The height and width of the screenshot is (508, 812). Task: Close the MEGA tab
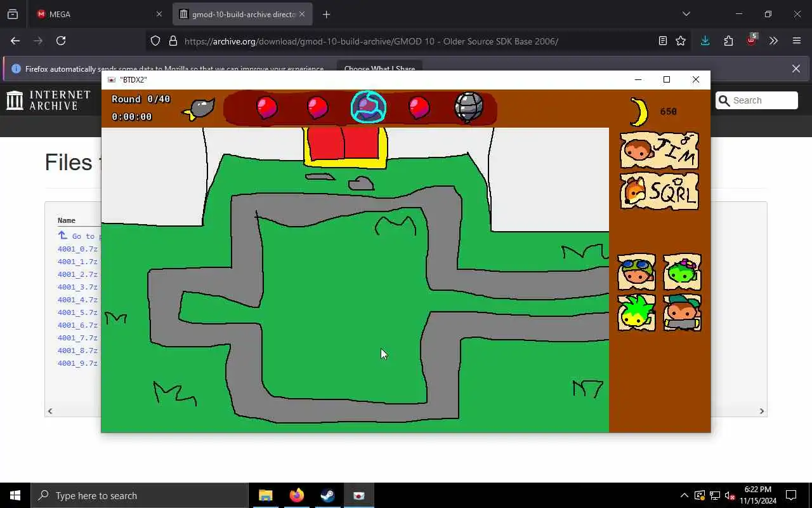pos(159,14)
